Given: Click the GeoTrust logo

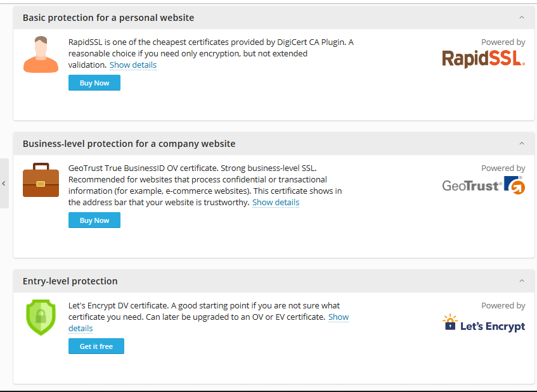Looking at the screenshot, I should click(483, 186).
